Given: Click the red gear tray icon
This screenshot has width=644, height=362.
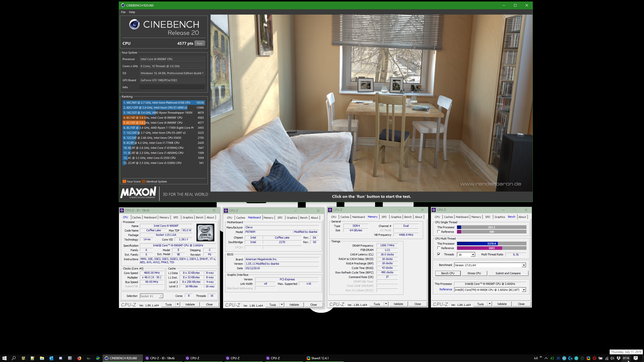Looking at the screenshot, I should tap(594, 358).
